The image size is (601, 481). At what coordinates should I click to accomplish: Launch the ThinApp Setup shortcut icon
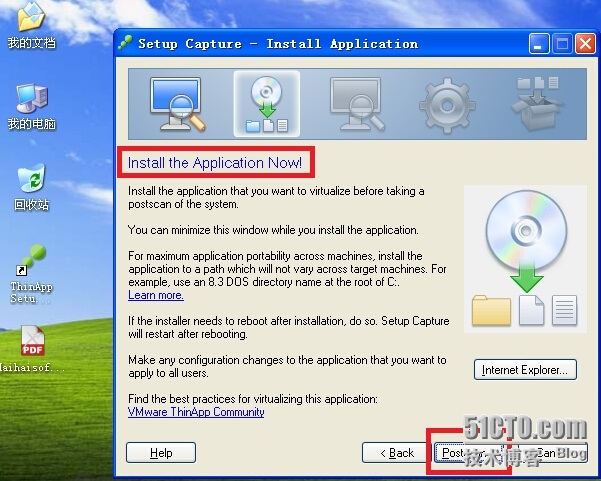pos(31,261)
